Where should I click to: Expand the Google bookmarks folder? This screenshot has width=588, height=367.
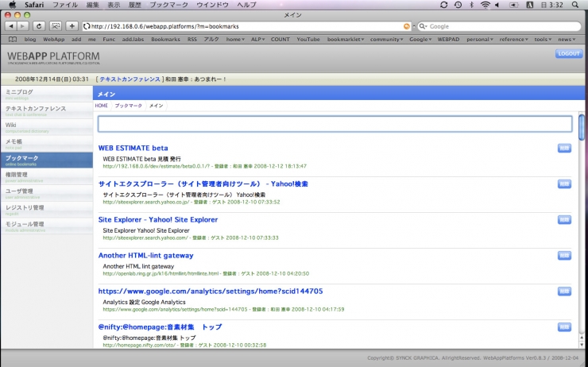(x=420, y=40)
